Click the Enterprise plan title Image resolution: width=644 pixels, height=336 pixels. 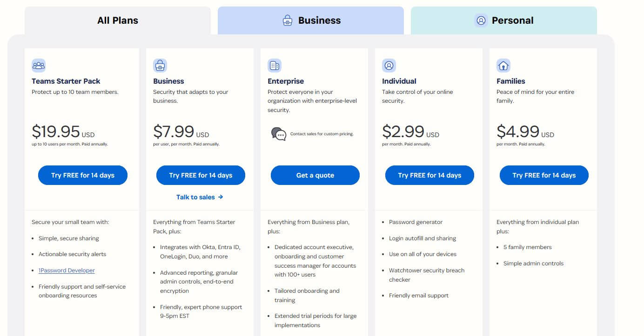(285, 81)
